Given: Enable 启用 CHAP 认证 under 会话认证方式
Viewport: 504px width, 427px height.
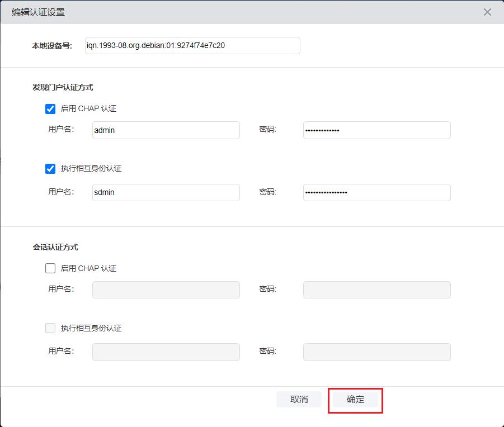Looking at the screenshot, I should (x=50, y=268).
